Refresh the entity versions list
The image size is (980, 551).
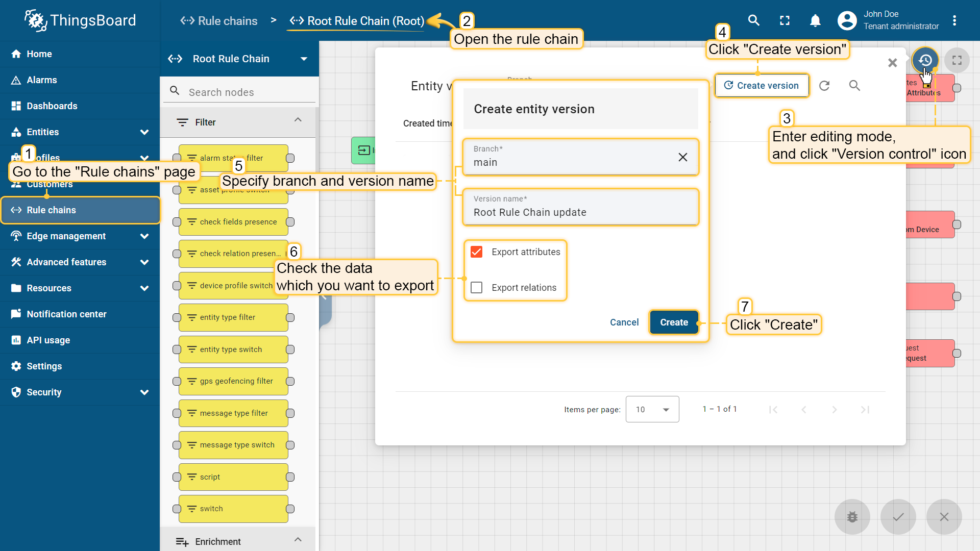point(824,86)
